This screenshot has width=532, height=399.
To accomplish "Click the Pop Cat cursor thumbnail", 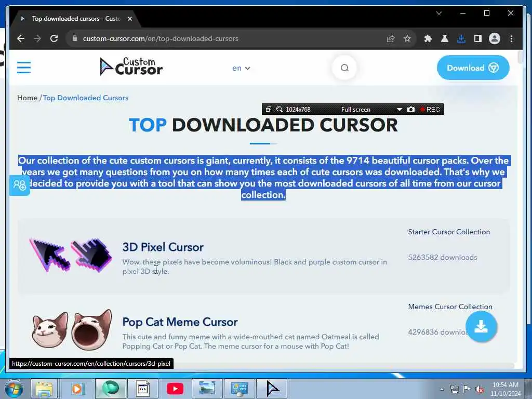I will coord(72,329).
